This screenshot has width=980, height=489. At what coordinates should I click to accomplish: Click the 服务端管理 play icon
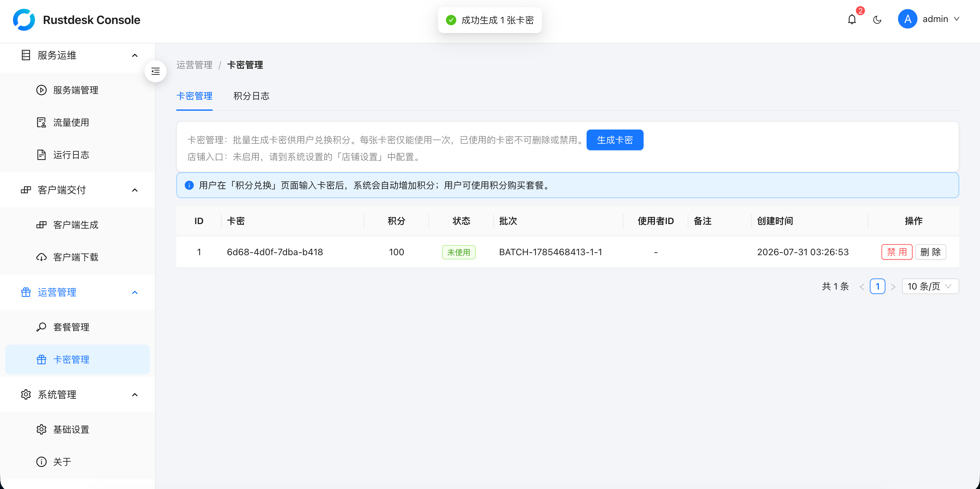[x=41, y=90]
